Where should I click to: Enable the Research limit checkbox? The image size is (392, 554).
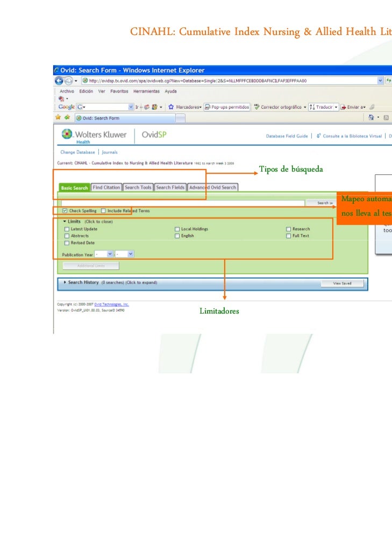[289, 229]
